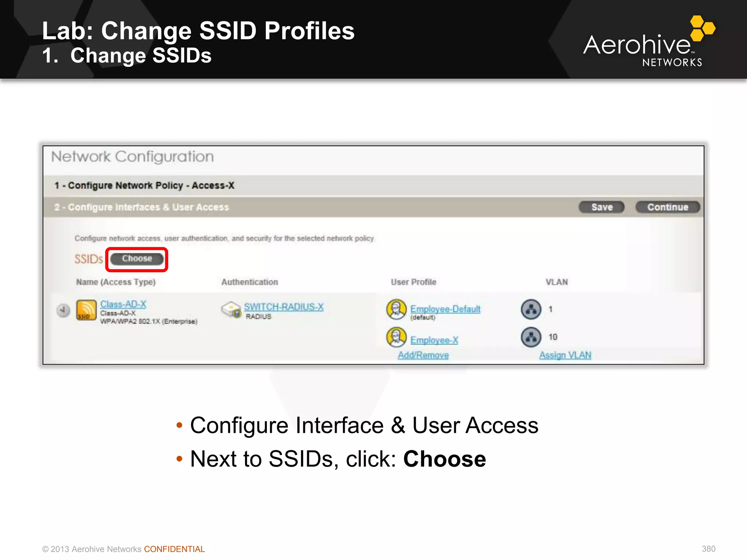Open the Employee-X user profile link
The width and height of the screenshot is (747, 560).
point(434,340)
